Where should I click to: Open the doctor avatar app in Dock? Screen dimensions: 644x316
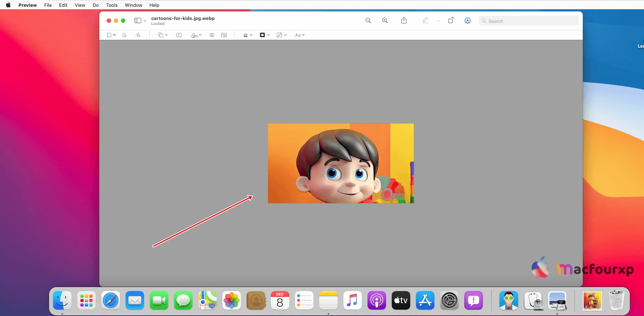click(x=508, y=301)
